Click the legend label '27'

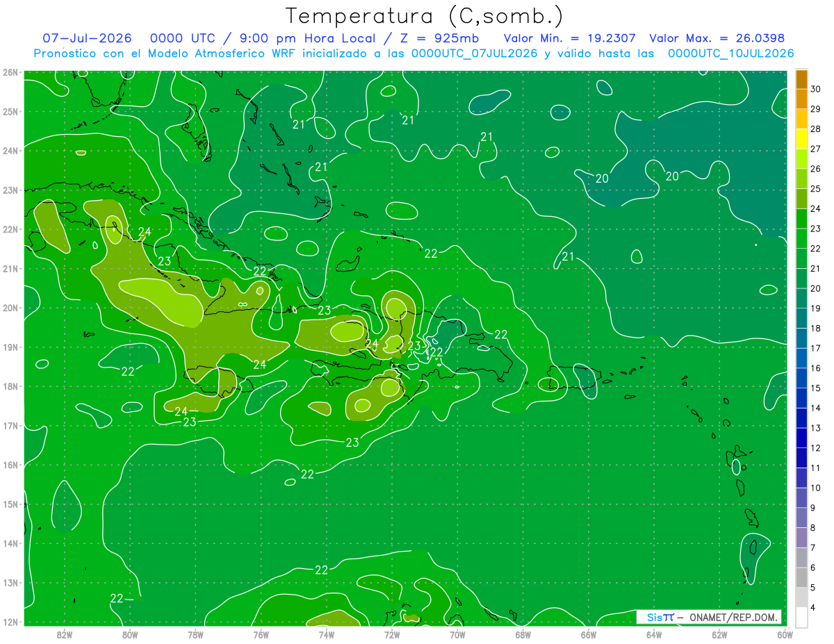[816, 149]
